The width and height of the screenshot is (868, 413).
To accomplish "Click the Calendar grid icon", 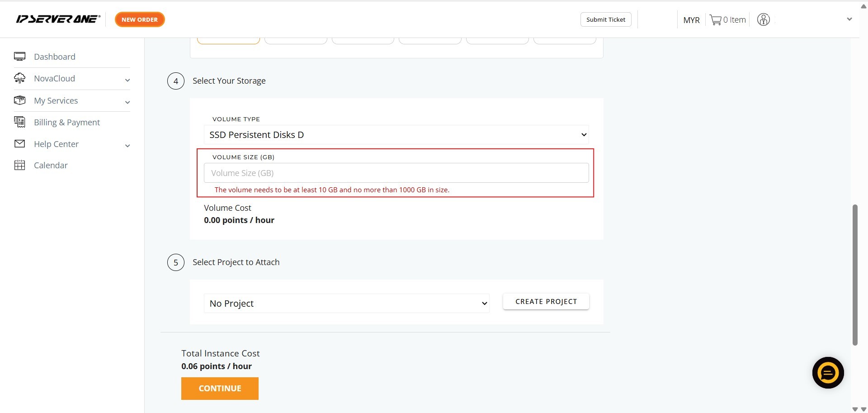I will pos(19,165).
